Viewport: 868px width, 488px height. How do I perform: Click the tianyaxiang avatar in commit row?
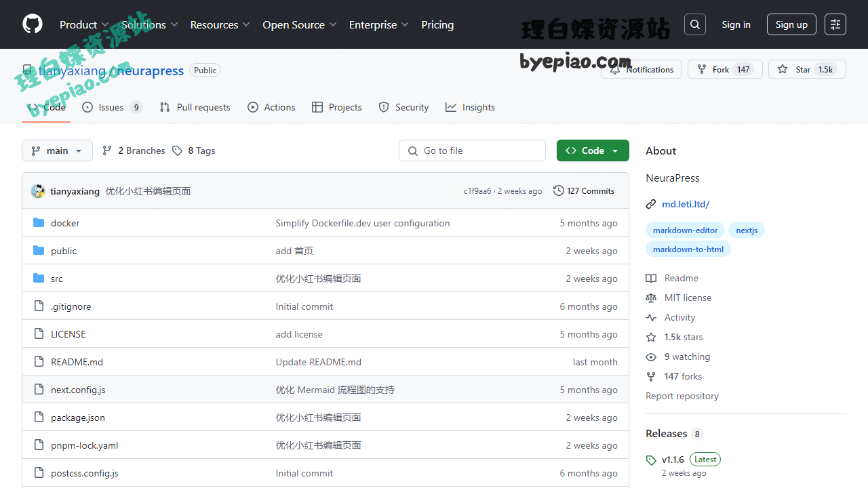[x=38, y=191]
